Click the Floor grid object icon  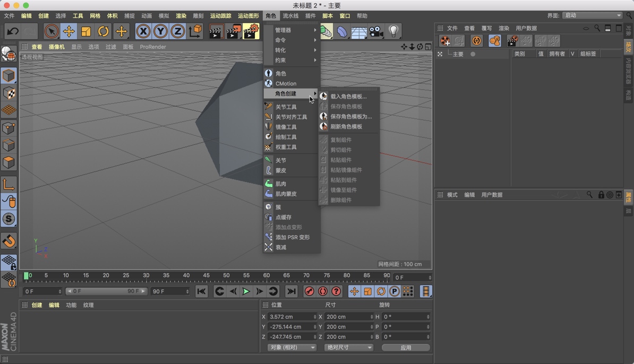pos(359,31)
